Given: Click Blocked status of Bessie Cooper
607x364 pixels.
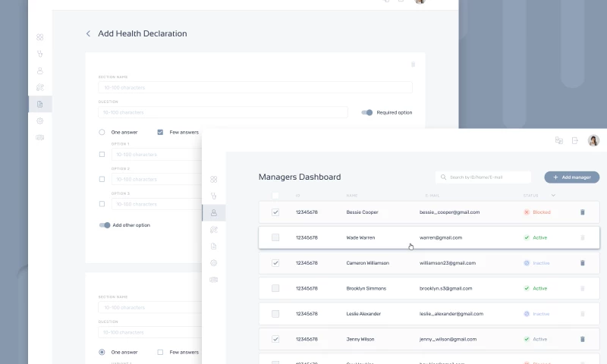Looking at the screenshot, I should (537, 212).
